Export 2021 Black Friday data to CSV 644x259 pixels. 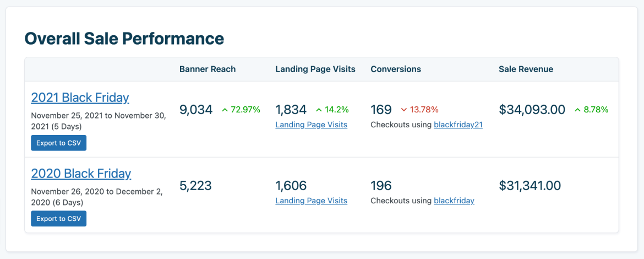[x=58, y=143]
